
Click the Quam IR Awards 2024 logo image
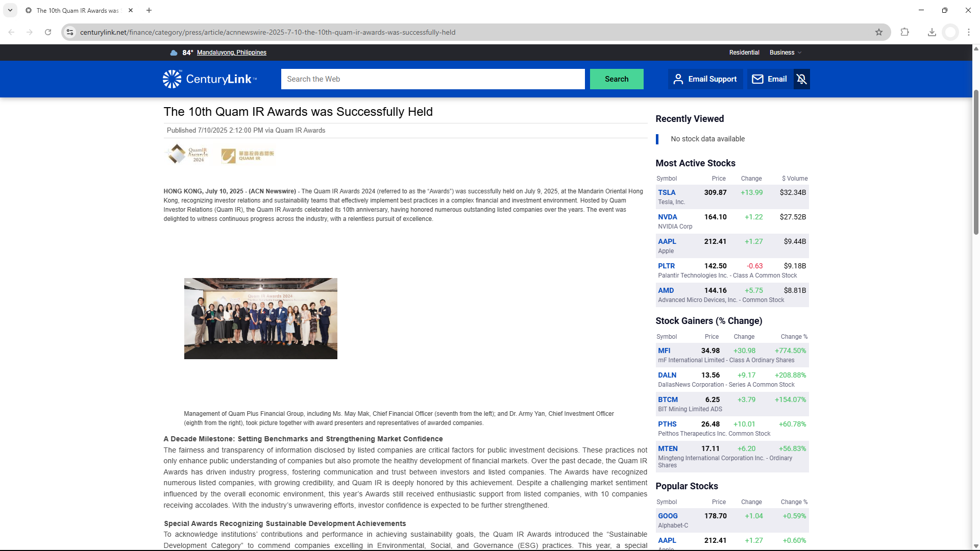tap(187, 154)
